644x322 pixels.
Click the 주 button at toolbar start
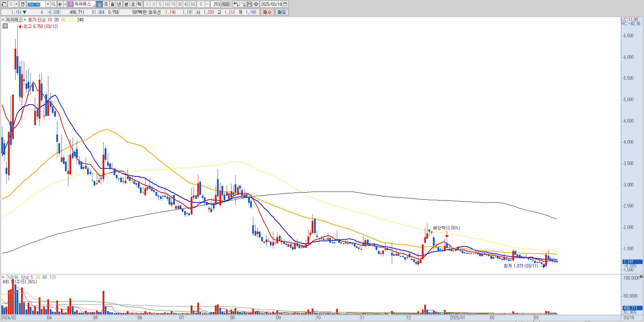pyautogui.click(x=11, y=4)
